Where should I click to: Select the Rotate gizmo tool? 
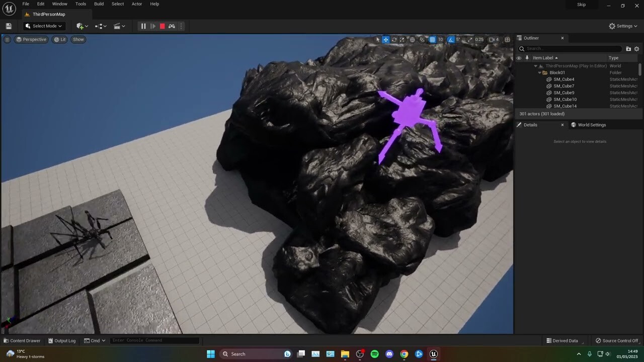[x=394, y=39]
